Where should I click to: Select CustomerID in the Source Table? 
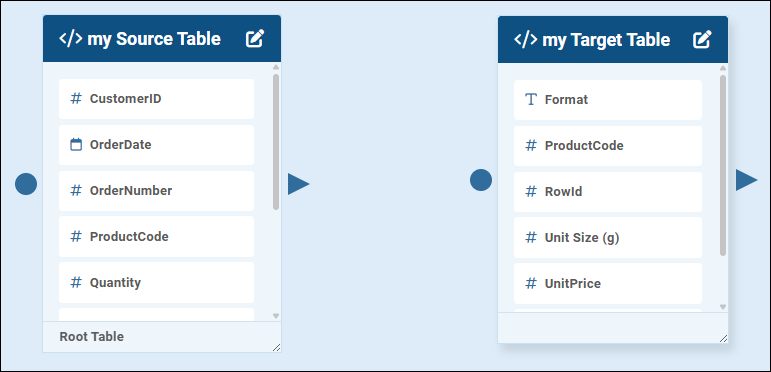coord(156,99)
